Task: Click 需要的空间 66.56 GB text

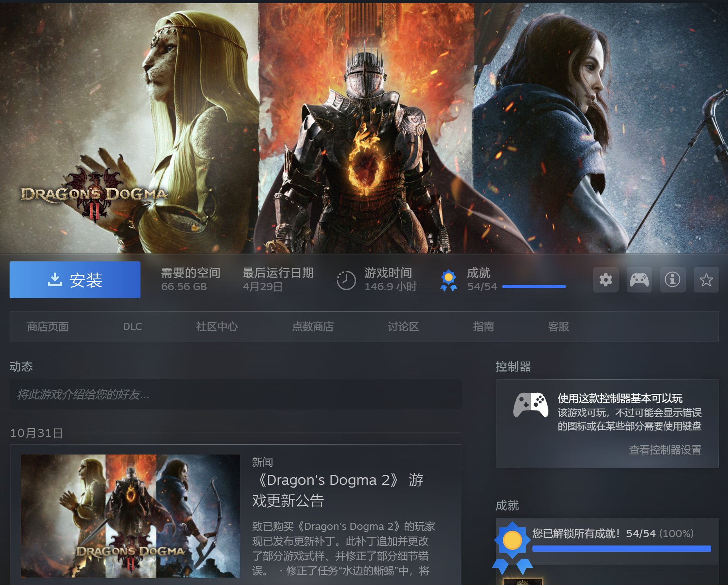Action: coord(191,279)
